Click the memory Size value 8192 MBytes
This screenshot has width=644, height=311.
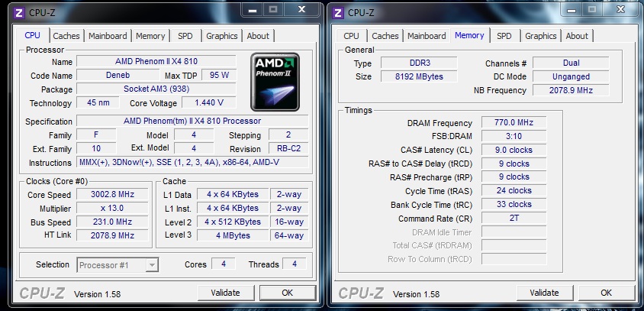point(419,76)
